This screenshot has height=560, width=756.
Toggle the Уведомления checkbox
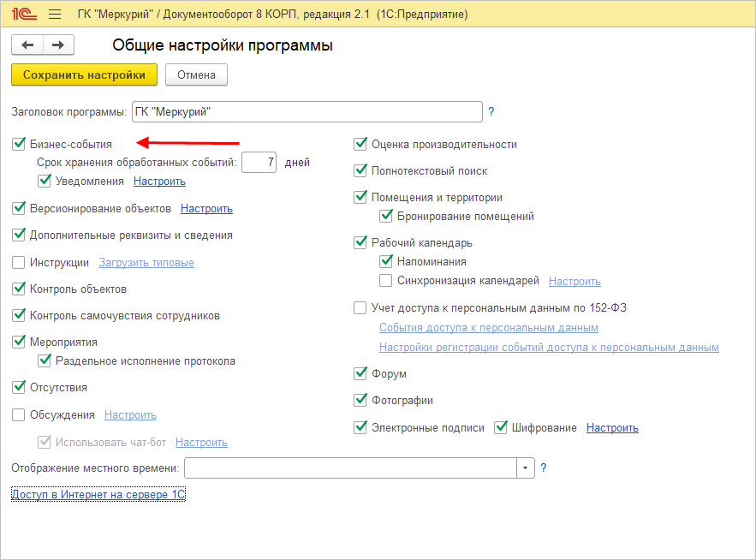tap(44, 181)
